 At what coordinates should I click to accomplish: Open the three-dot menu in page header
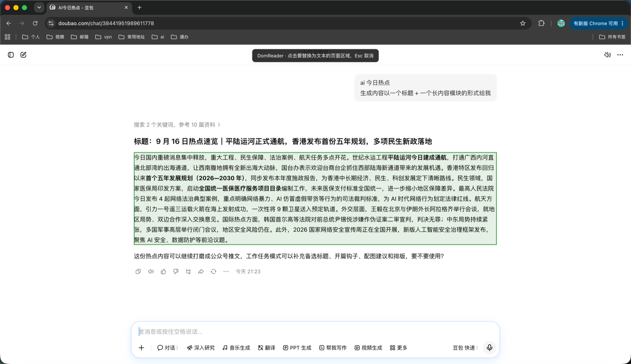point(620,55)
